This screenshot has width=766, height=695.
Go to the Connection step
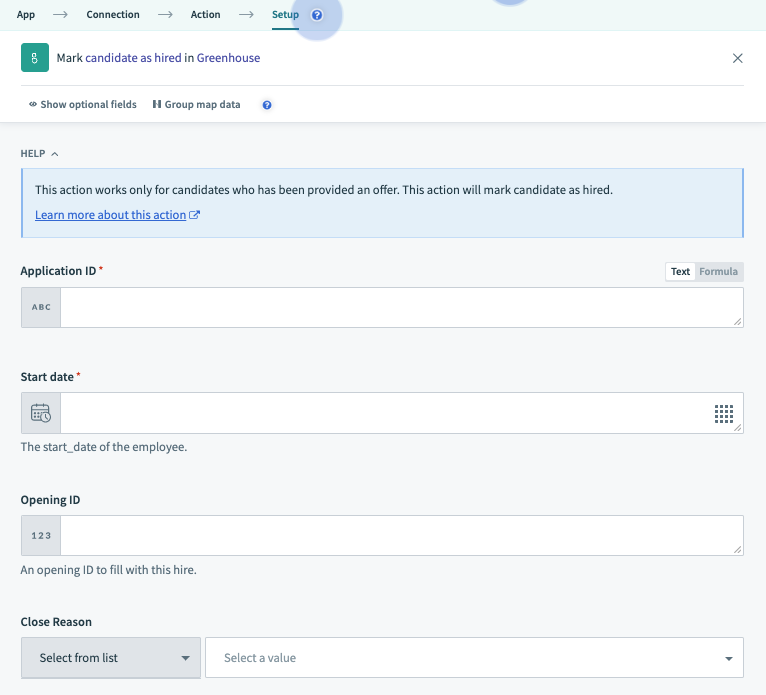(113, 15)
